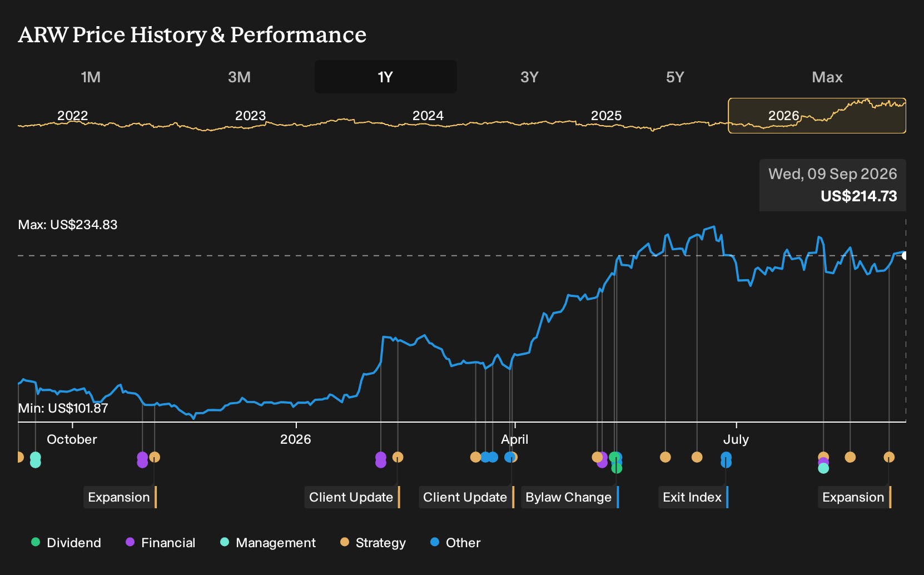This screenshot has height=575, width=924.
Task: Click the US$214.73 price in the tooltip
Action: coord(859,196)
